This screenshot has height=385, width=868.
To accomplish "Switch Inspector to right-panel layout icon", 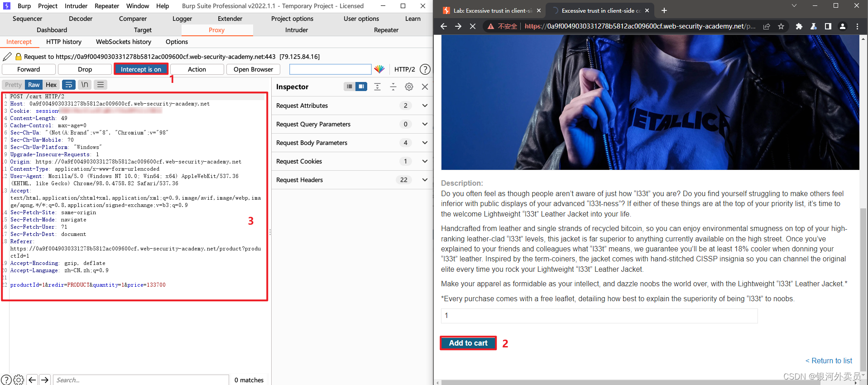I will (x=361, y=87).
